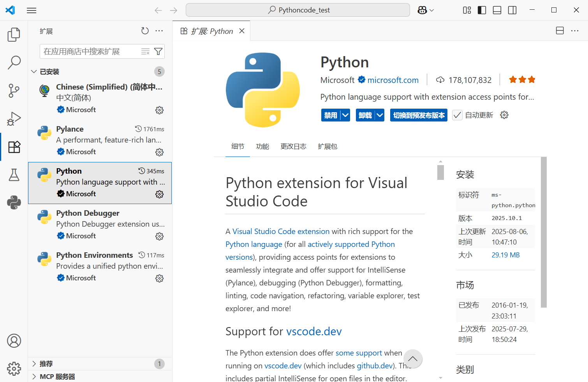Open the Source Control view icon
The width and height of the screenshot is (588, 382).
point(14,91)
